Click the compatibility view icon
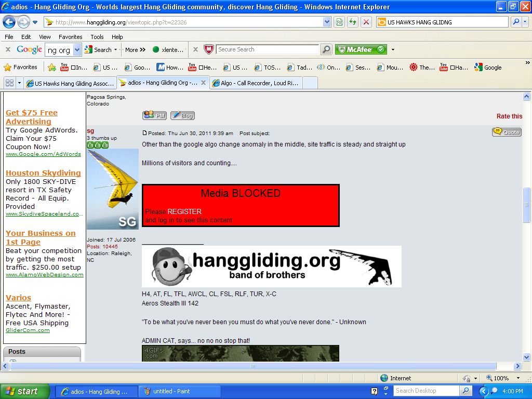The width and height of the screenshot is (532, 399). 339,22
